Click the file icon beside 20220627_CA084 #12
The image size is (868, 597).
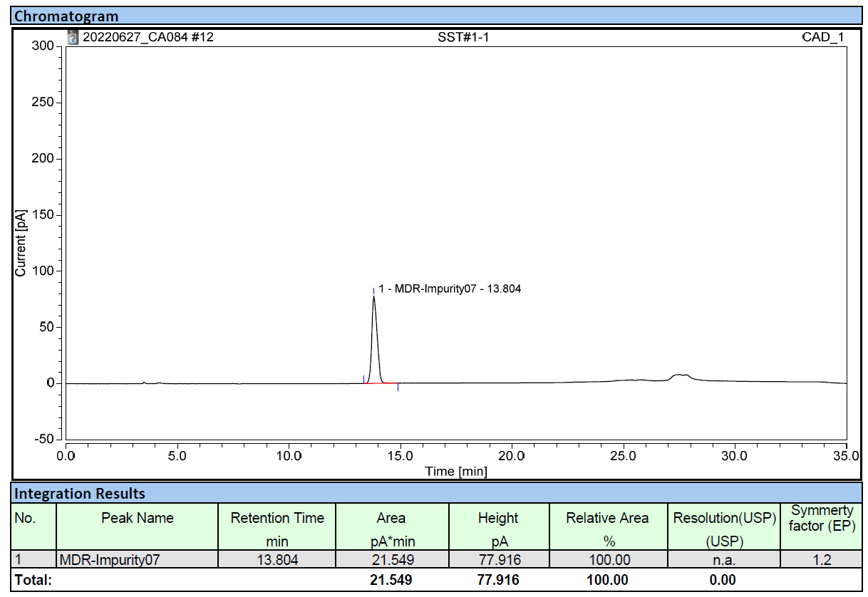[73, 38]
